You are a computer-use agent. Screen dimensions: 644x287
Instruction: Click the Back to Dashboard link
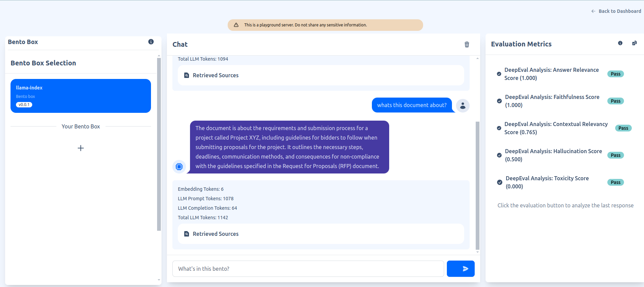coord(616,11)
